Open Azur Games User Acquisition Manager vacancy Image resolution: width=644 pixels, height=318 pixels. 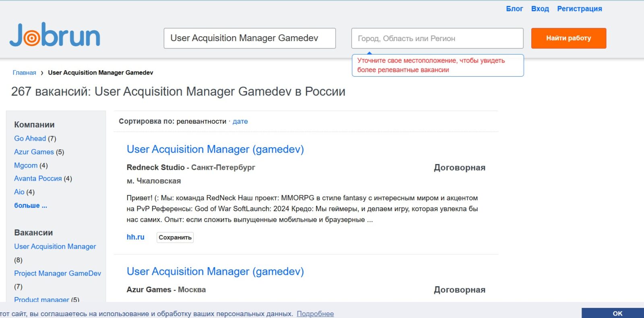point(215,271)
